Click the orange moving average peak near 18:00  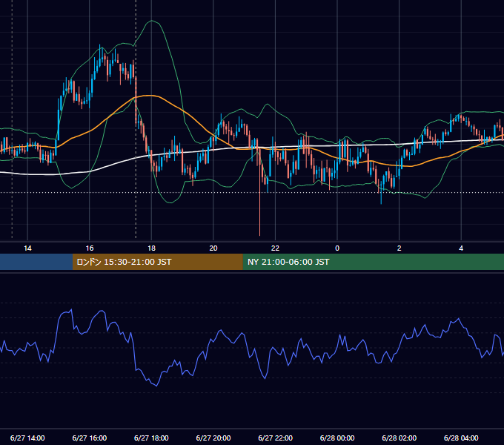click(x=150, y=96)
